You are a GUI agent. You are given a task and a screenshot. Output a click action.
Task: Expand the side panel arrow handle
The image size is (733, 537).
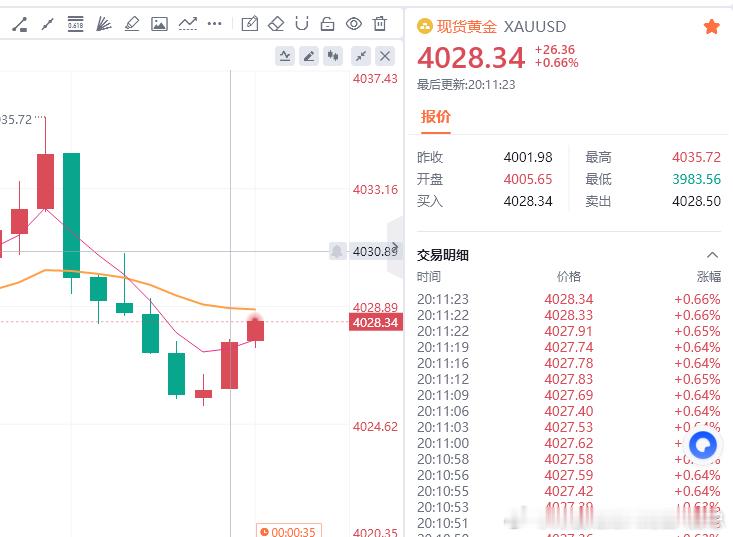tap(396, 246)
